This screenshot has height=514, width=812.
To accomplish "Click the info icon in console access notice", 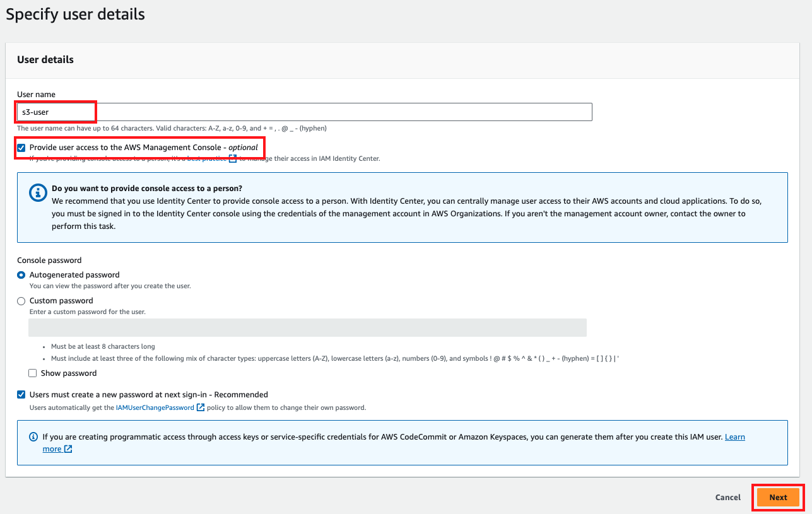I will point(38,194).
